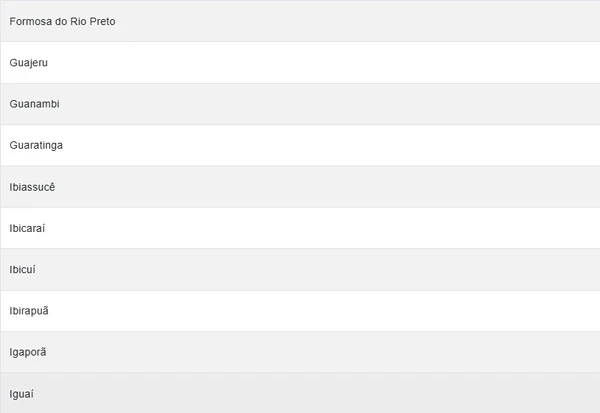Image resolution: width=600 pixels, height=413 pixels.
Task: Open the 'Igaporã' name label
Action: point(28,352)
